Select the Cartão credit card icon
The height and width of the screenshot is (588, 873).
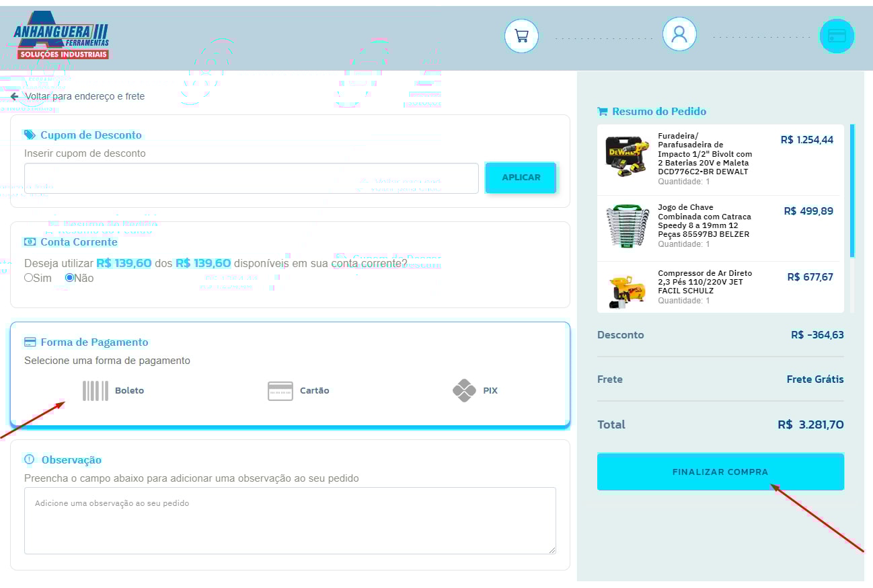(x=280, y=391)
